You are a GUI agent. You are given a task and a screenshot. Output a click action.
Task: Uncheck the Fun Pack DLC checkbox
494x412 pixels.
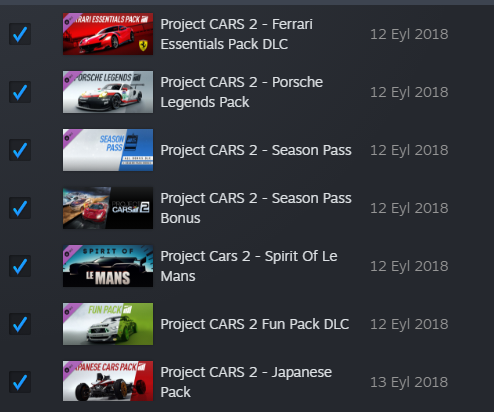(20, 324)
